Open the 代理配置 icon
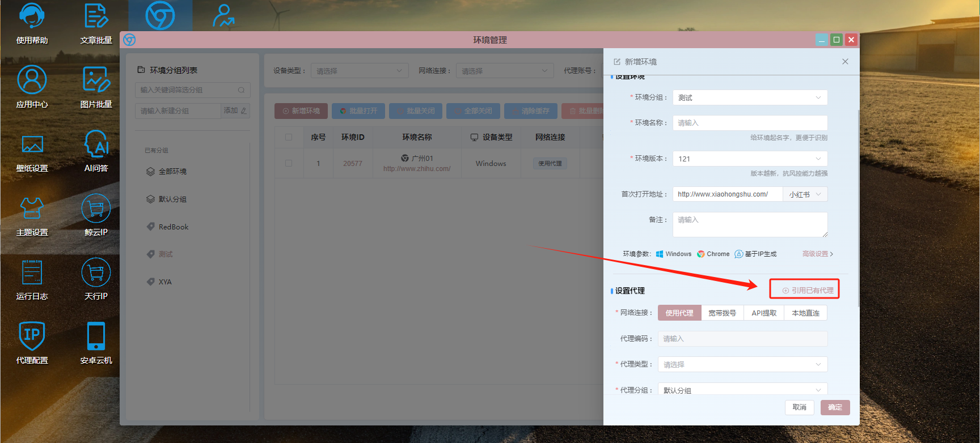980x443 pixels. coord(32,343)
